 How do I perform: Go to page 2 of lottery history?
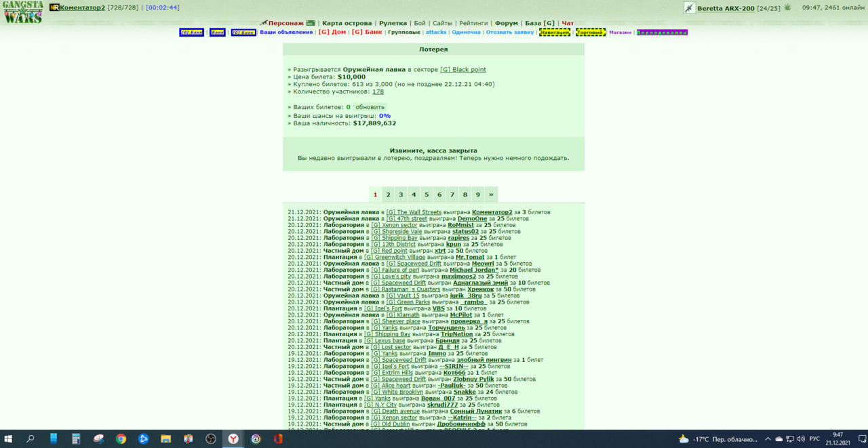tap(388, 195)
